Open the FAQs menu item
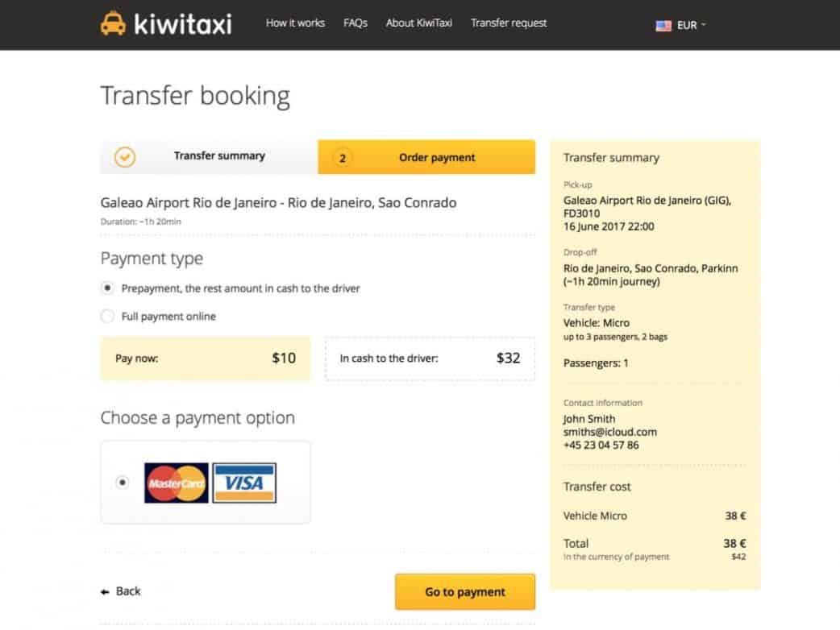This screenshot has height=630, width=840. [355, 23]
